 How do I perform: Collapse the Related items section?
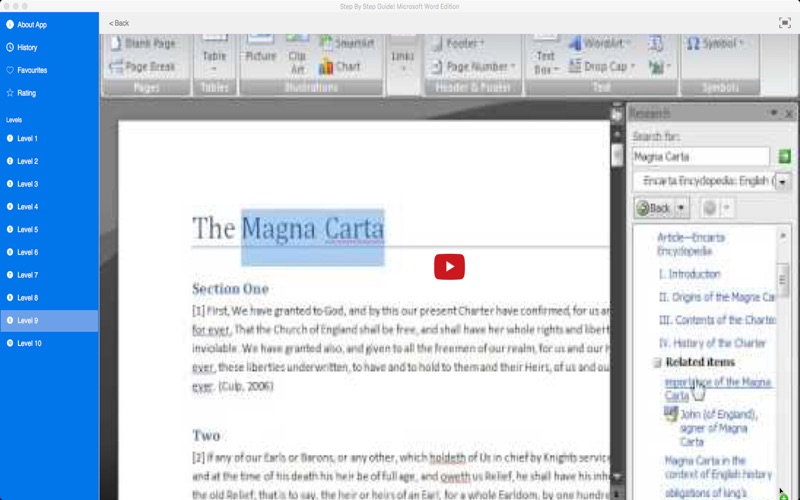(x=657, y=362)
